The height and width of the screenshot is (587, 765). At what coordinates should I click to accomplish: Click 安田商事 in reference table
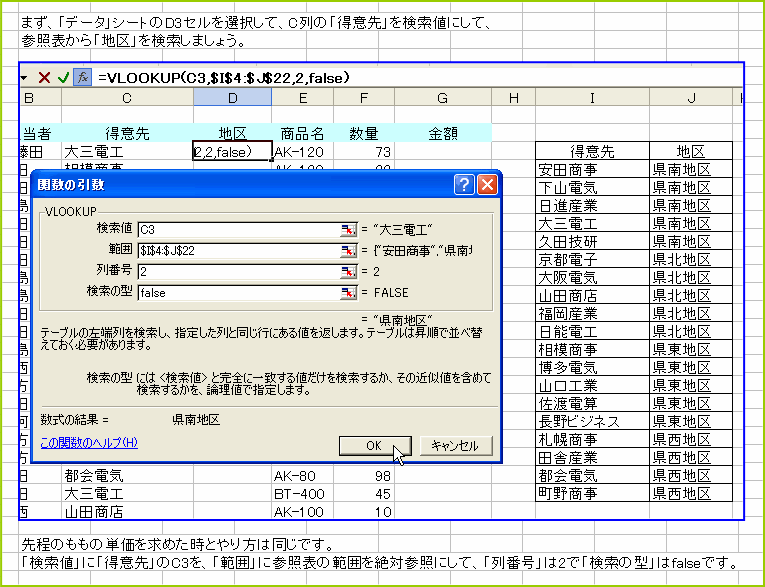(x=592, y=169)
